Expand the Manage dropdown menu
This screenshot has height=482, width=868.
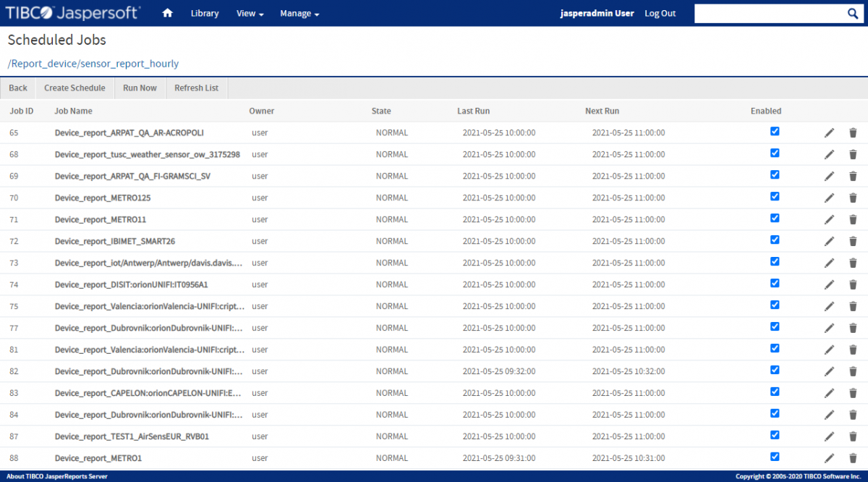click(x=299, y=14)
